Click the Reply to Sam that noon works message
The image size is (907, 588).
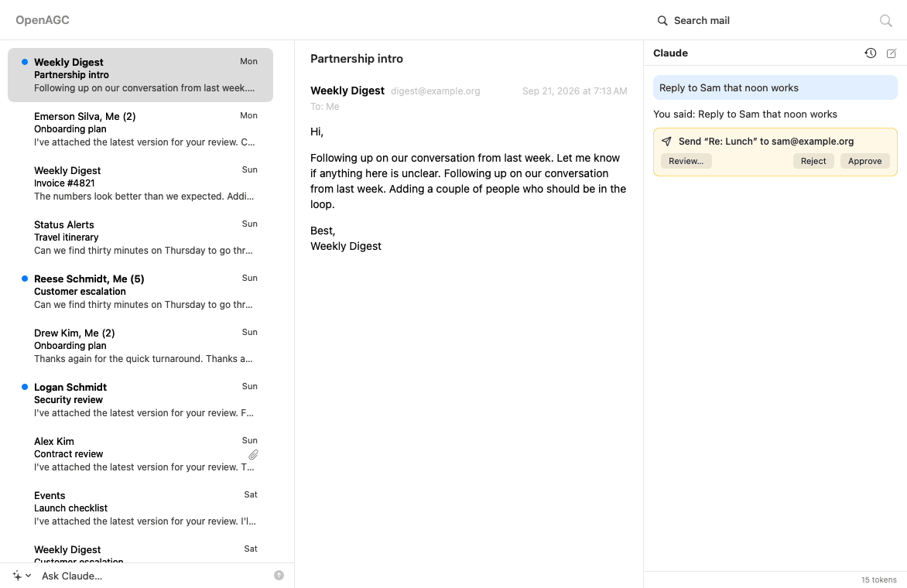tap(775, 88)
